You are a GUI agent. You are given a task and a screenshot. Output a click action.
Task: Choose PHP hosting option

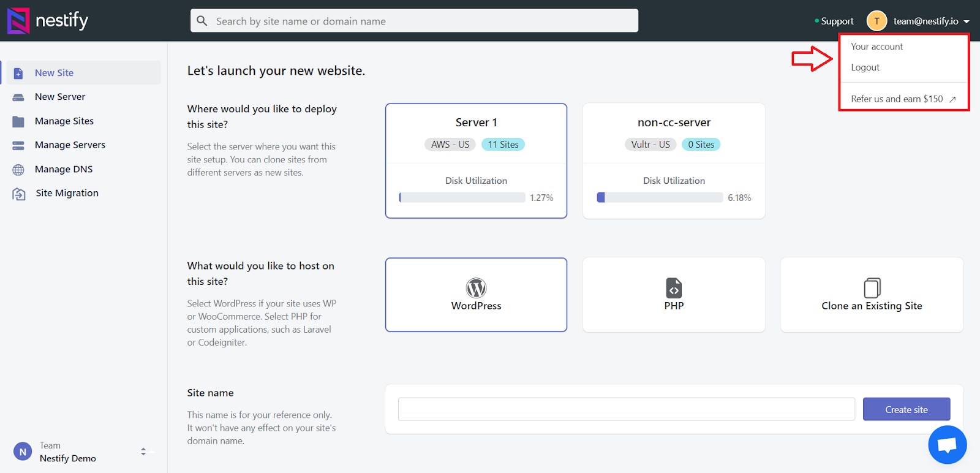(674, 295)
